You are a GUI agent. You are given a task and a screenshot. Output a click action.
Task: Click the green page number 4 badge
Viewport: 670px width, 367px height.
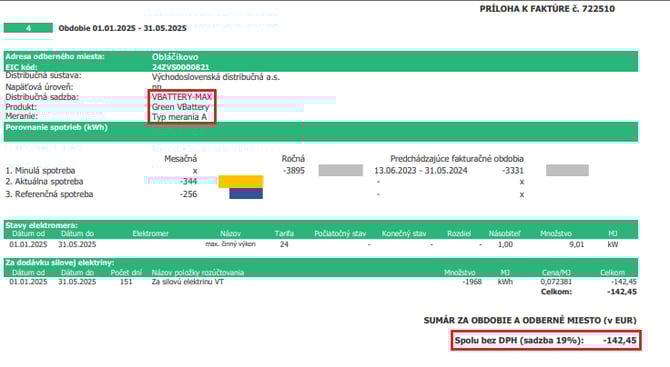click(28, 28)
